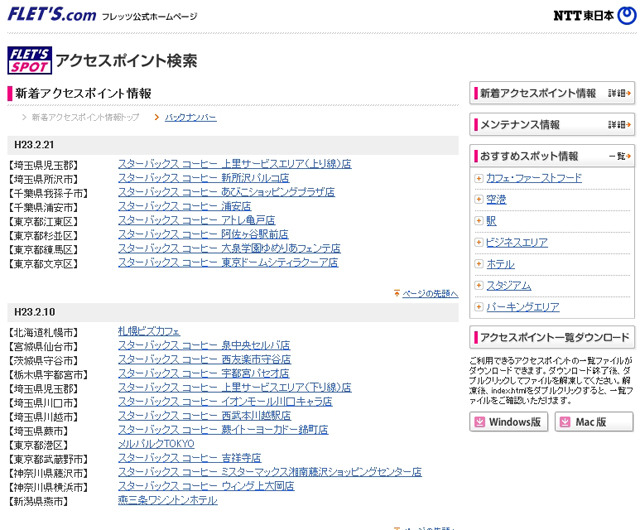Click the up-arrow icon beside ページの先頭へ
The width and height of the screenshot is (640, 530).
(397, 293)
